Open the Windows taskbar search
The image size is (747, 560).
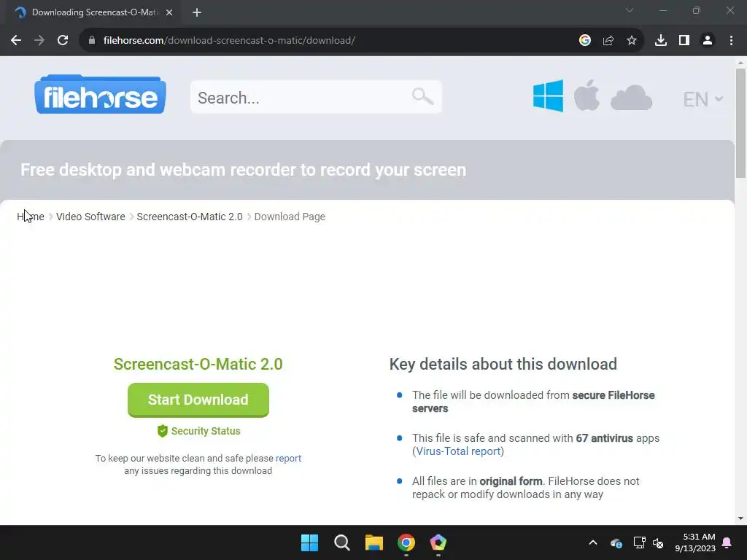pos(341,542)
